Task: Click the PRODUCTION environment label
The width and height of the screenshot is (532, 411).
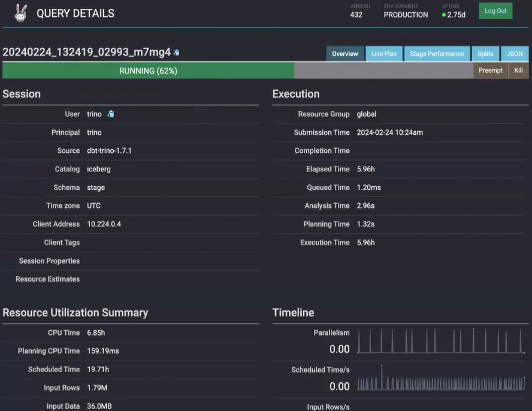Action: [406, 15]
